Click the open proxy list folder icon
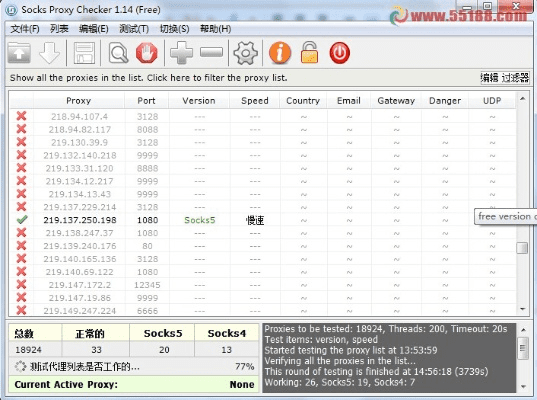This screenshot has height=400, width=537. pyautogui.click(x=19, y=53)
